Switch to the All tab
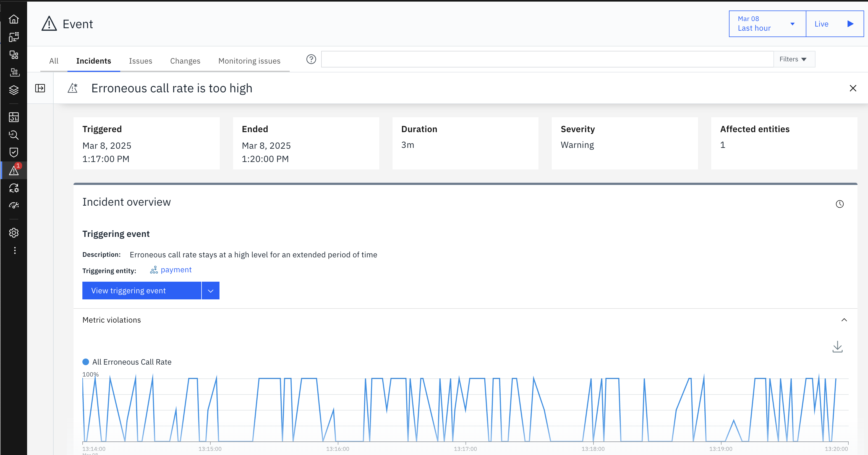 (x=54, y=61)
